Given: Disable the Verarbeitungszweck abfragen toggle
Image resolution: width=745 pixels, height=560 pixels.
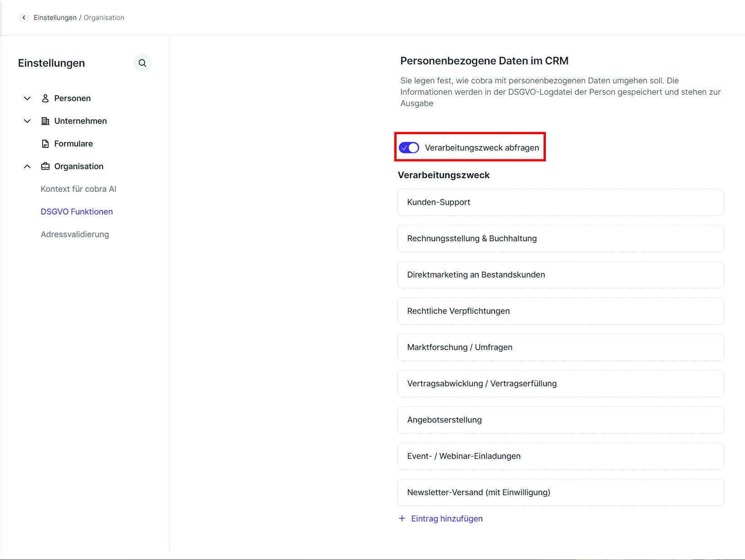Looking at the screenshot, I should tap(408, 147).
